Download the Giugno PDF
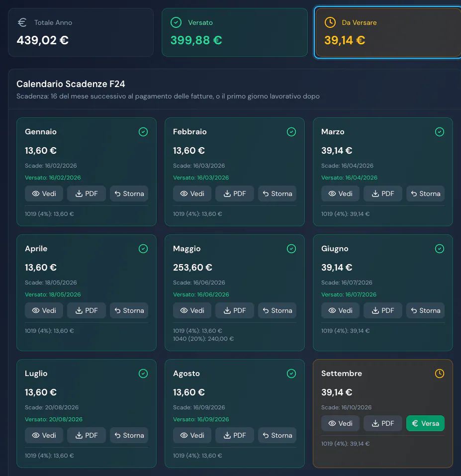The height and width of the screenshot is (476, 461). [x=383, y=310]
